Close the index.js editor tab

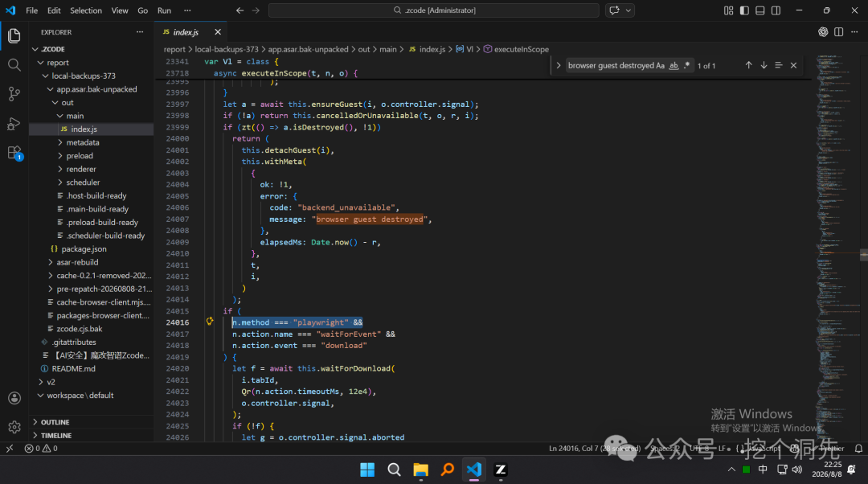point(218,32)
